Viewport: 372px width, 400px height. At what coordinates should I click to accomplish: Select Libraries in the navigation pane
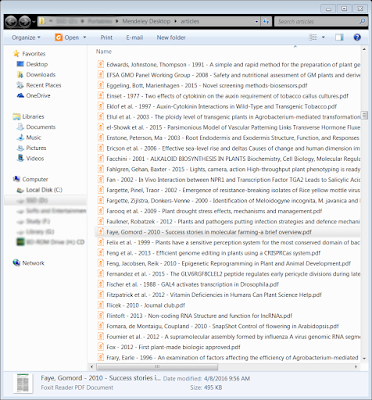[33, 117]
